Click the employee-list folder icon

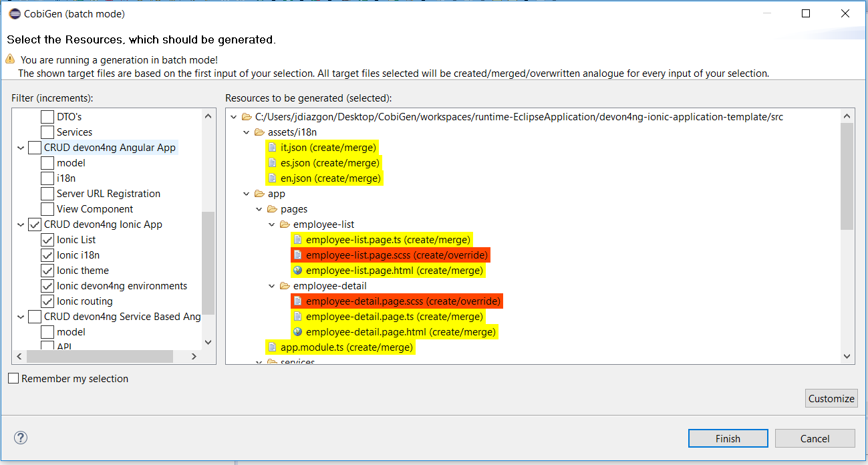[285, 224]
